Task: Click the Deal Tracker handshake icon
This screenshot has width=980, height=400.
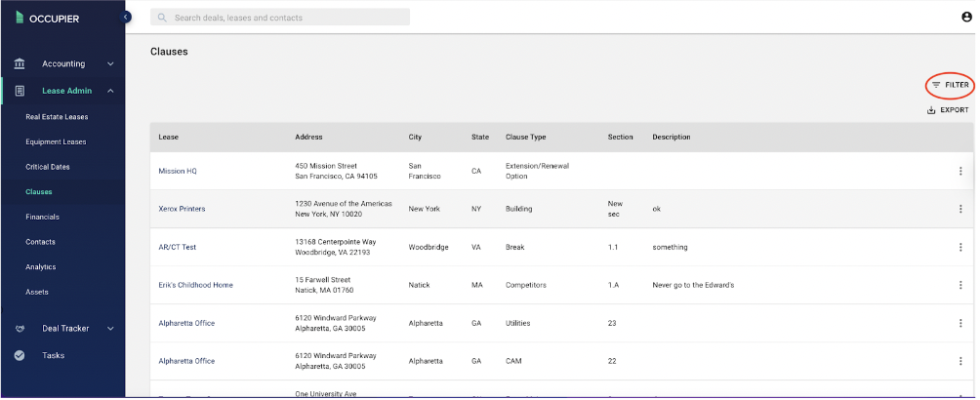Action: coord(20,329)
